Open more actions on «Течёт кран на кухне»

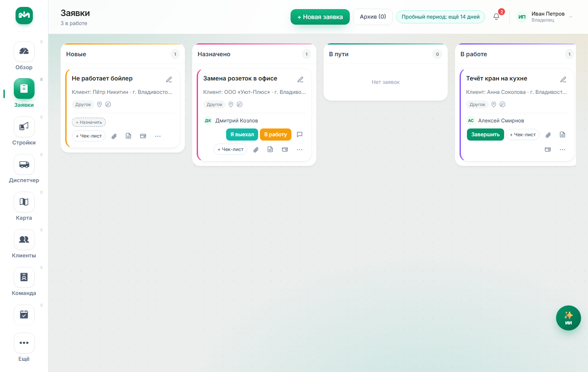(562, 149)
